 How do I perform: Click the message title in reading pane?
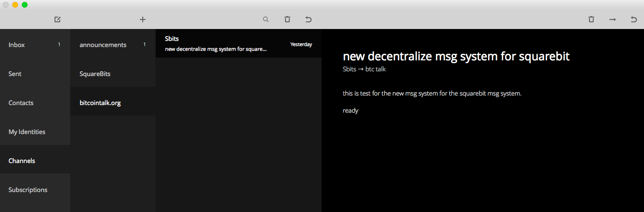[x=456, y=56]
